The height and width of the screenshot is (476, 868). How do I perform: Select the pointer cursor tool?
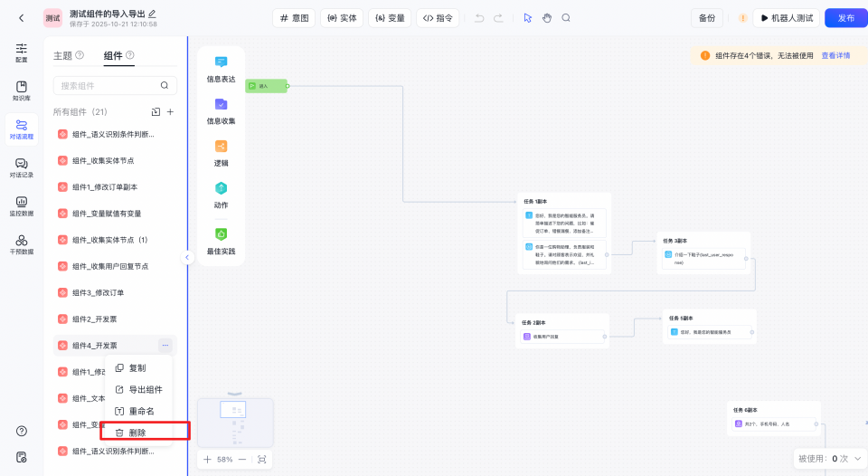point(527,18)
